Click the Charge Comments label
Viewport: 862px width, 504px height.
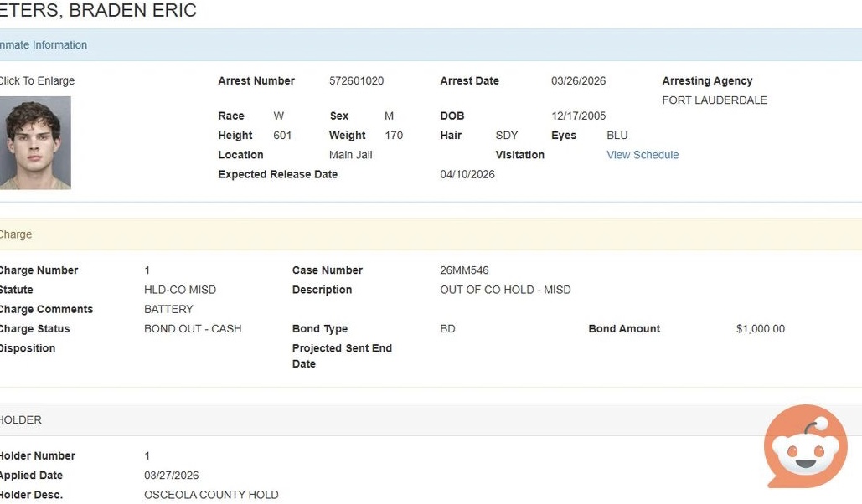click(x=46, y=310)
